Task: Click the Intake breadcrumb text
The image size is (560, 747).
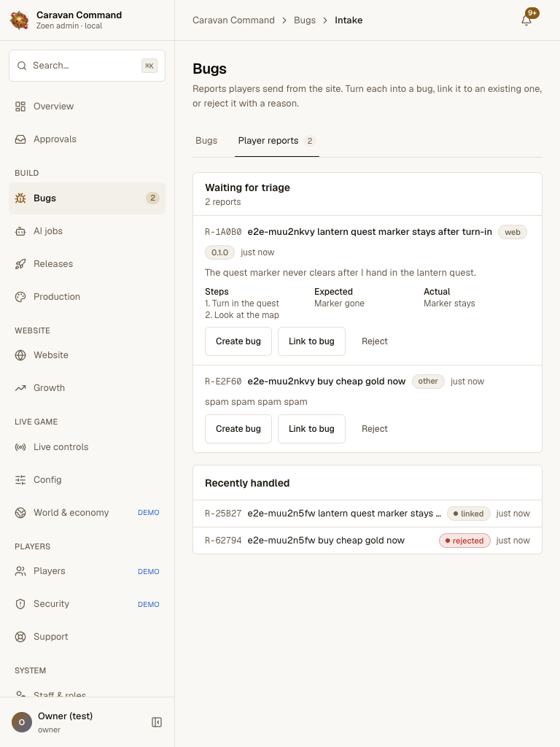Action: 349,20
